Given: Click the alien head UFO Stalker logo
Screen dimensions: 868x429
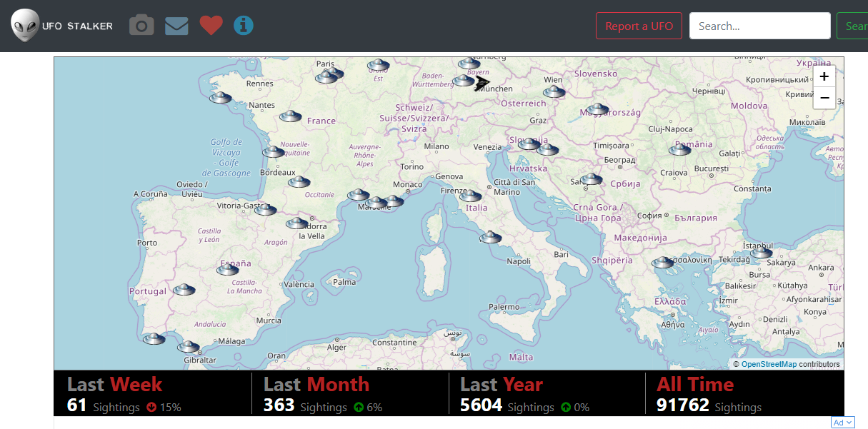Looking at the screenshot, I should pos(26,25).
